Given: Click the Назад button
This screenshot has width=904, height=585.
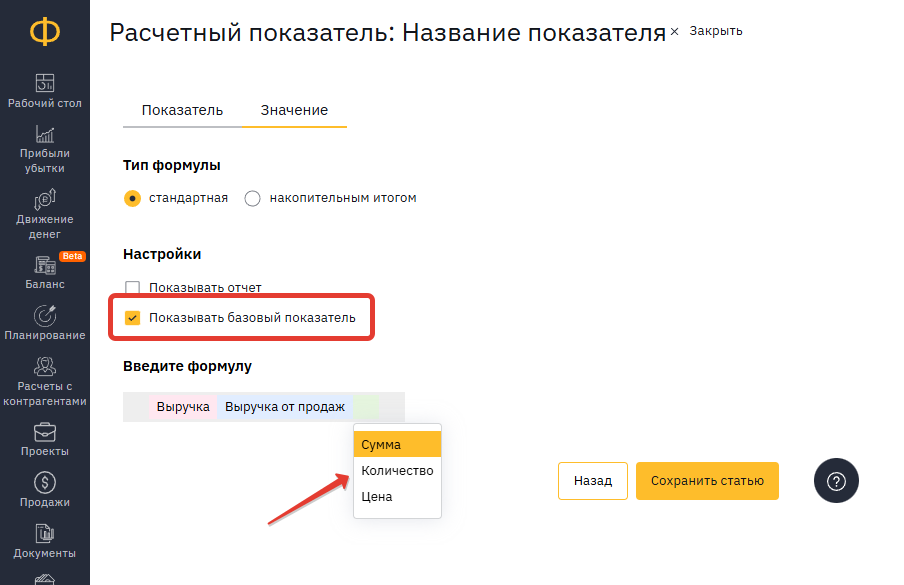Looking at the screenshot, I should point(593,481).
